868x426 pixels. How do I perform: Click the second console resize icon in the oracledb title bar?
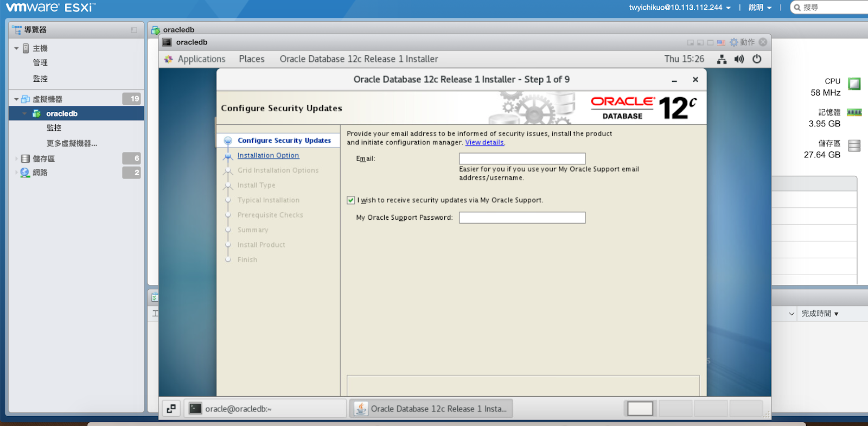[x=700, y=42]
